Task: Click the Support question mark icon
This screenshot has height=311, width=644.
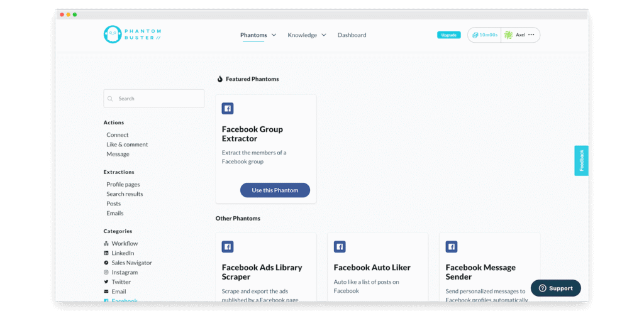Action: (542, 288)
